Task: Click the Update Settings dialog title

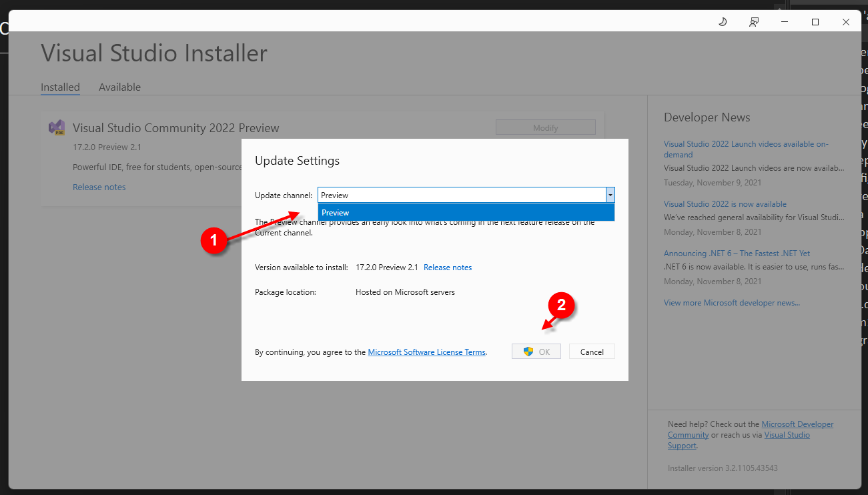Action: pyautogui.click(x=297, y=161)
